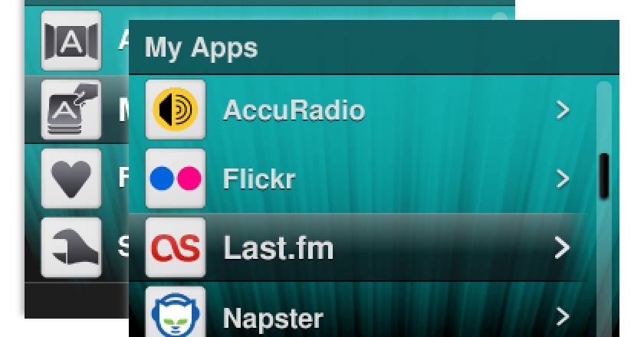Select the AccuRadio text label
The width and height of the screenshot is (644, 337).
294,110
